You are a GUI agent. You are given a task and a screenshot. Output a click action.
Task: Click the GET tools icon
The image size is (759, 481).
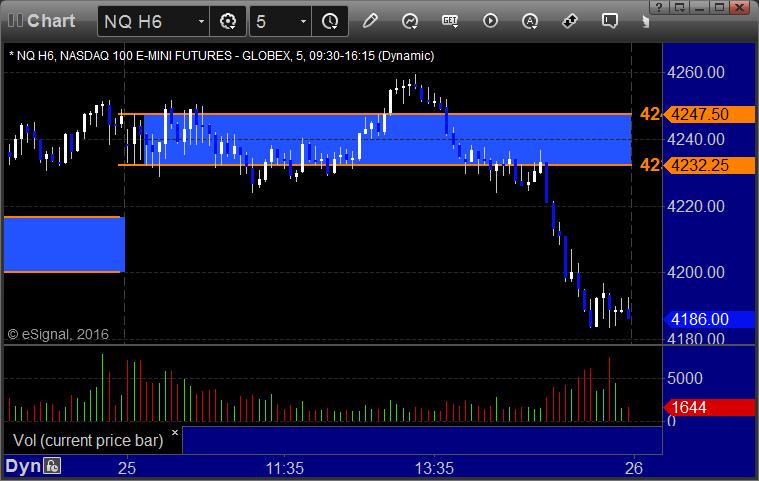(x=450, y=21)
